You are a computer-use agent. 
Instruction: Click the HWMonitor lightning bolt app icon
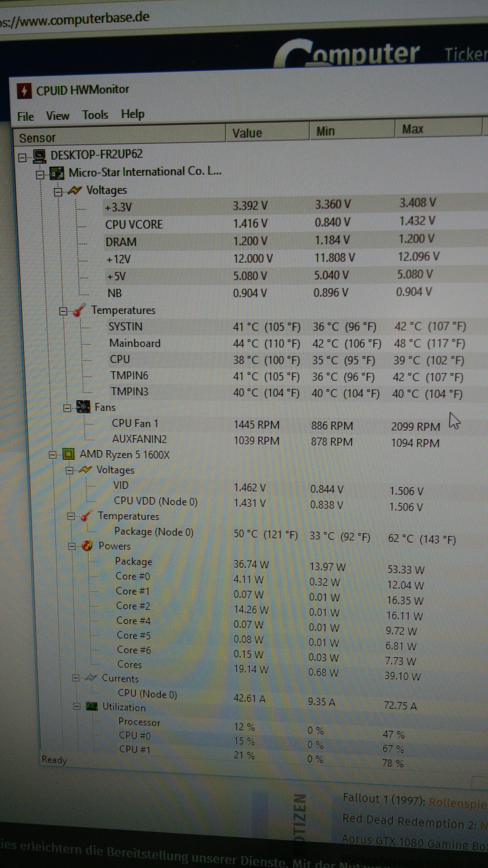(24, 91)
